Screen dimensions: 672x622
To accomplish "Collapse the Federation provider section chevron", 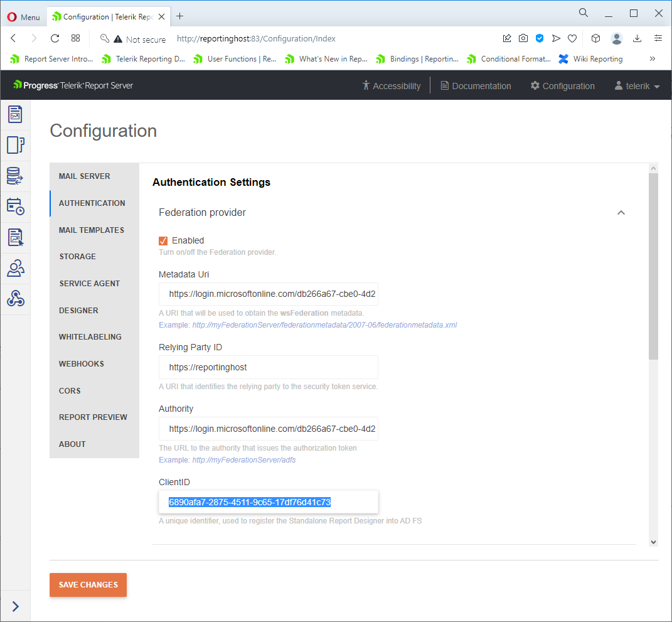I will (621, 213).
